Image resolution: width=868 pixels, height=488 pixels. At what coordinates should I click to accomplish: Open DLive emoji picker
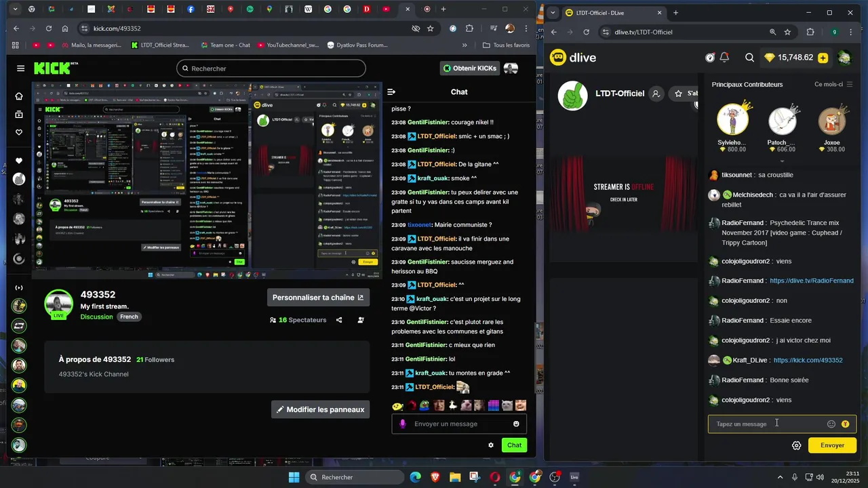[x=831, y=424]
